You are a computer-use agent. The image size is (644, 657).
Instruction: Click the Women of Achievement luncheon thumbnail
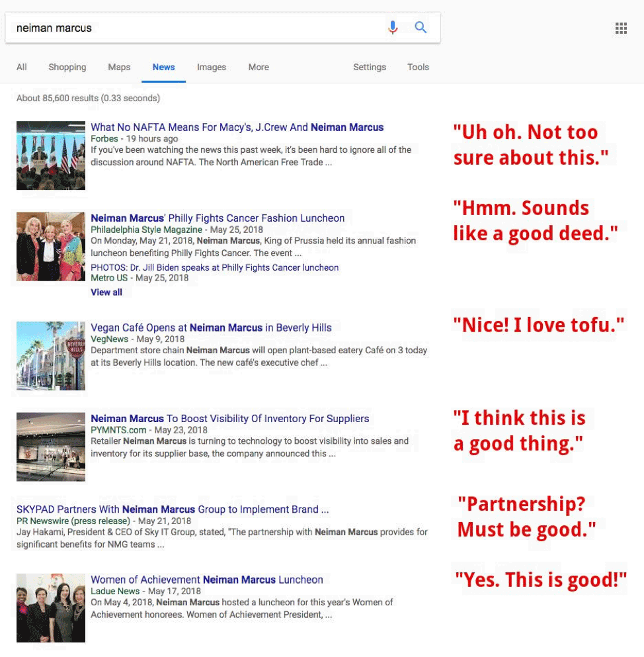[x=51, y=604]
